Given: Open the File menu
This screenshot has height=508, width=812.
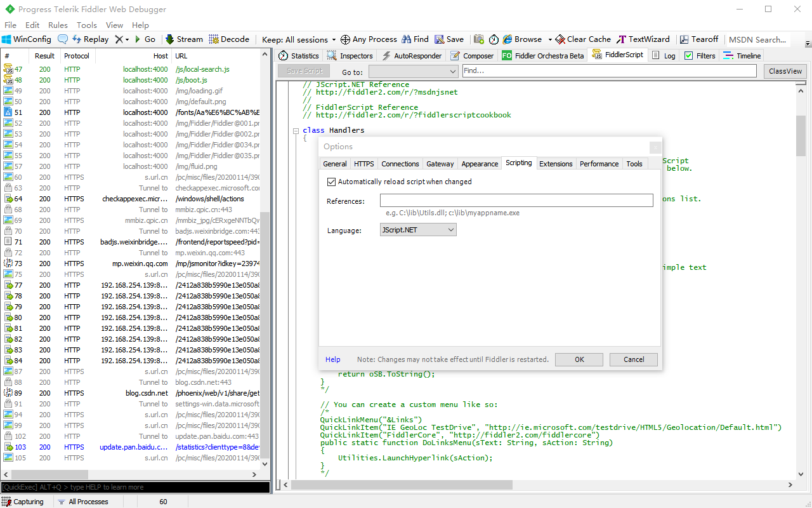Looking at the screenshot, I should pyautogui.click(x=10, y=25).
